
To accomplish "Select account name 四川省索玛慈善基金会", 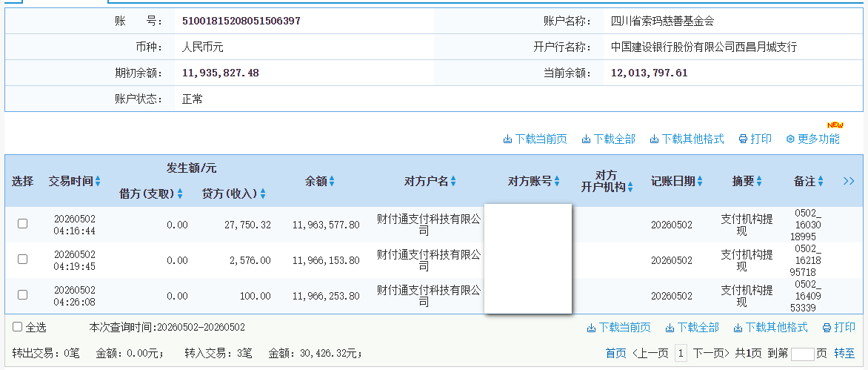I will coord(663,22).
